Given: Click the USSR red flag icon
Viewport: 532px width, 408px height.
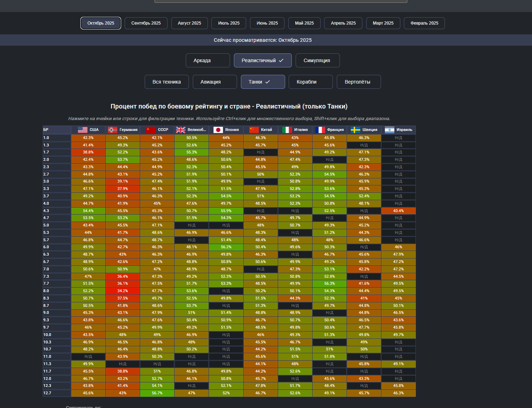Looking at the screenshot, I should pos(151,130).
